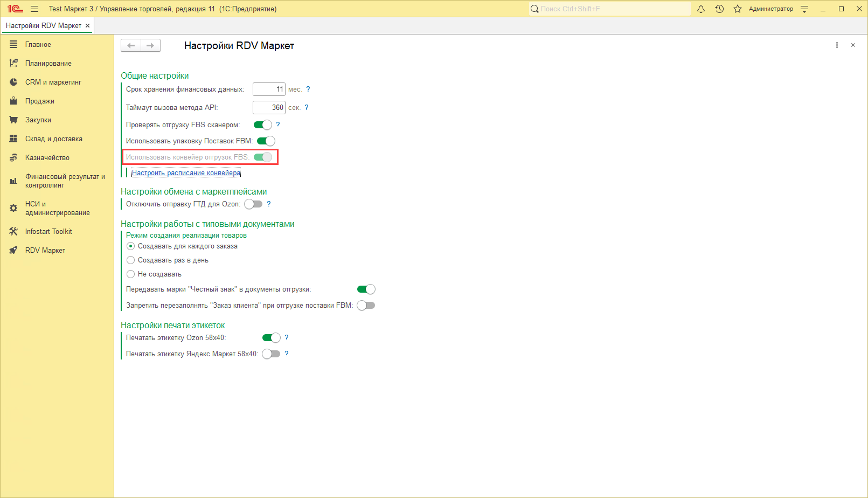Click the Финансовый результат chart icon
868x498 pixels.
[x=13, y=181]
